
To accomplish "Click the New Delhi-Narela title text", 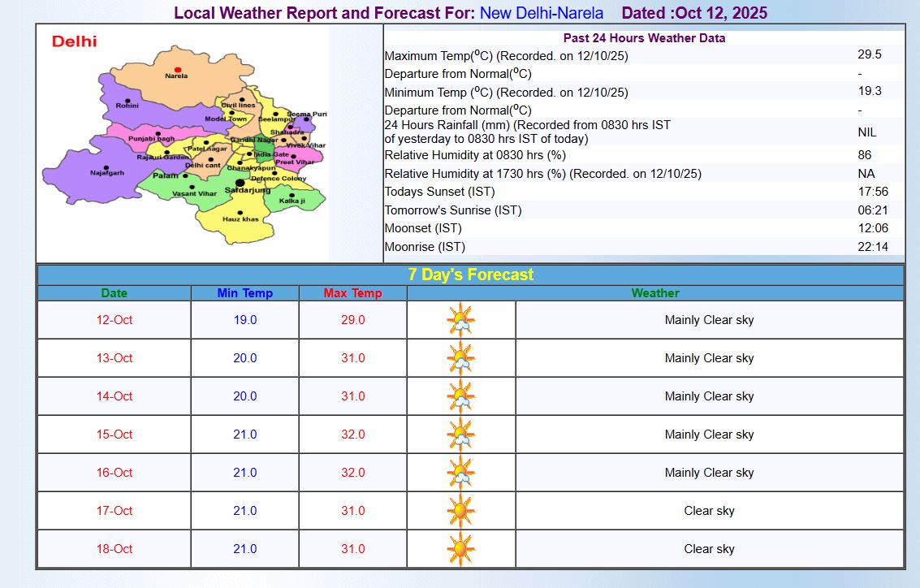I will coord(542,13).
